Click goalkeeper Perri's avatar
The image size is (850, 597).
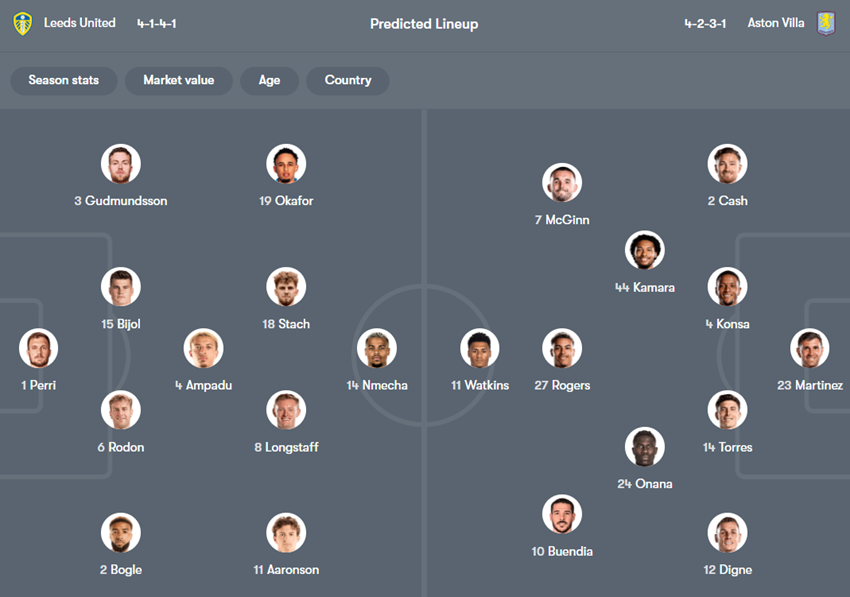[x=39, y=348]
